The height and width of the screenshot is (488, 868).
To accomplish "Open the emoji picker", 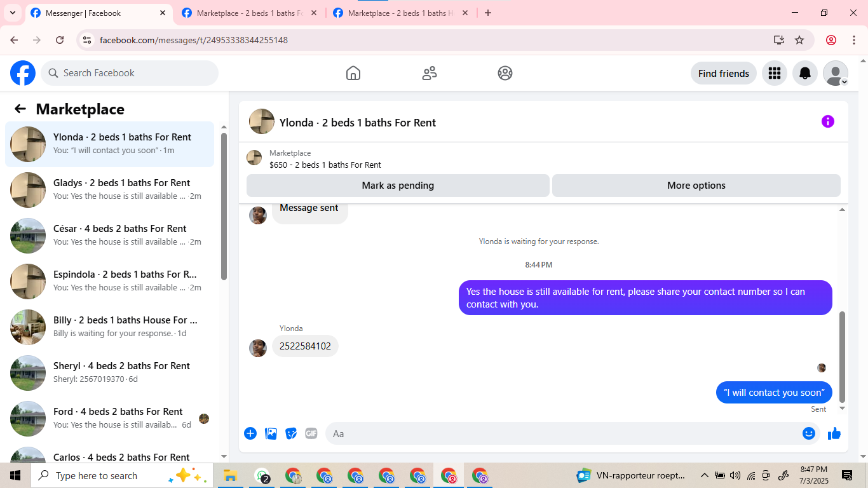I will 808,433.
